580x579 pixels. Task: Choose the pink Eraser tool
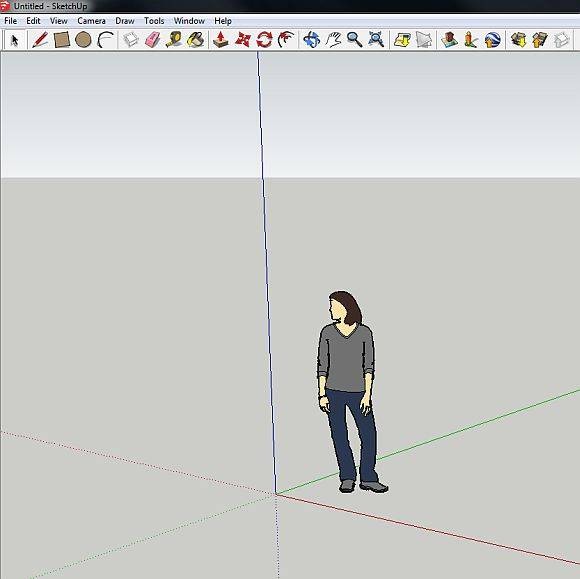[x=152, y=40]
